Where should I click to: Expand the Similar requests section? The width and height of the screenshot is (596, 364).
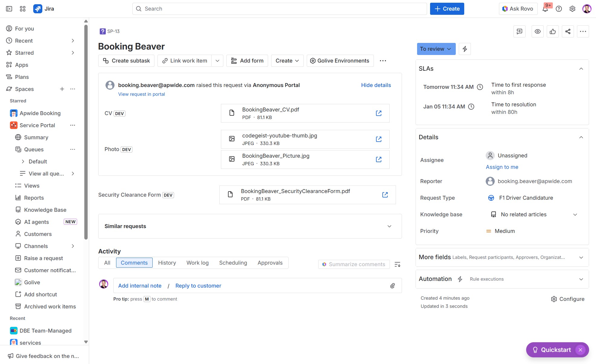coord(389,226)
